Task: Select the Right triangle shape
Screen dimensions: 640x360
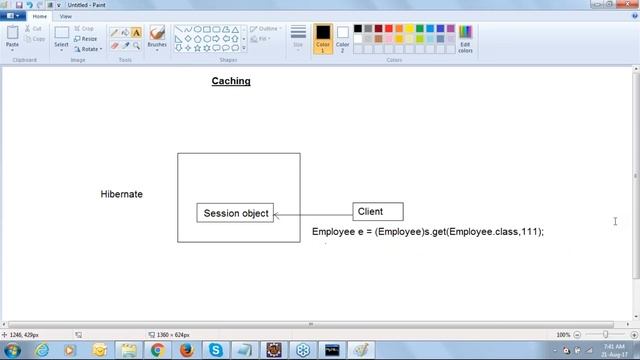Action: pyautogui.click(x=178, y=39)
